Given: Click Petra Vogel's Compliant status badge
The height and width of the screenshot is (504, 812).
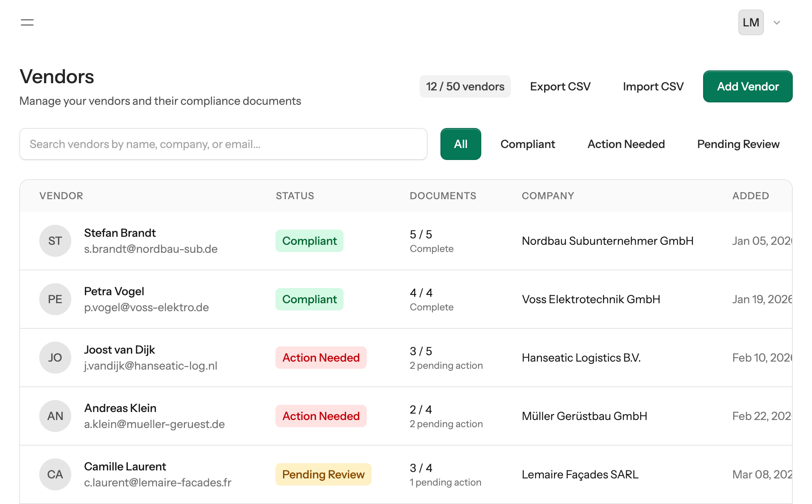Looking at the screenshot, I should click(x=310, y=299).
